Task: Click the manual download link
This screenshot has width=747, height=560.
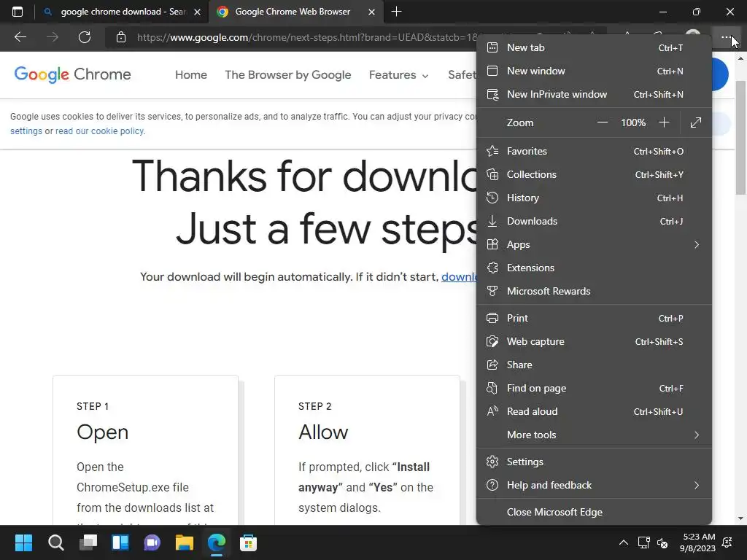Action: [x=460, y=276]
